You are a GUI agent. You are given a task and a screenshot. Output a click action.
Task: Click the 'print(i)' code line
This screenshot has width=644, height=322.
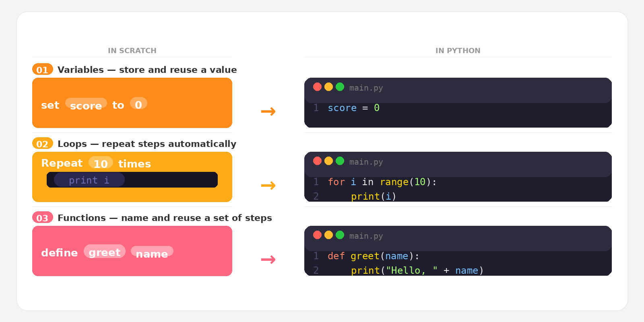point(374,196)
